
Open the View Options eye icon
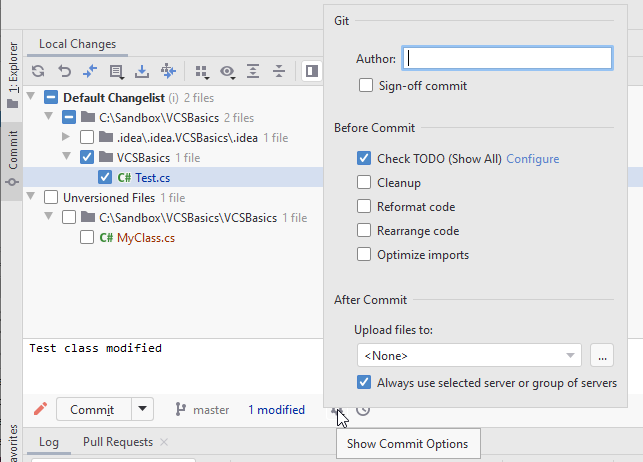pyautogui.click(x=227, y=71)
